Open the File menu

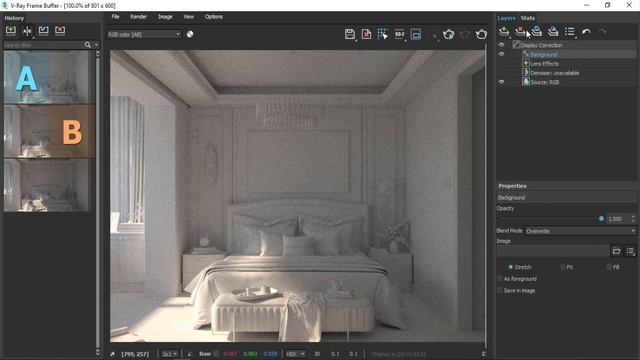tap(116, 17)
